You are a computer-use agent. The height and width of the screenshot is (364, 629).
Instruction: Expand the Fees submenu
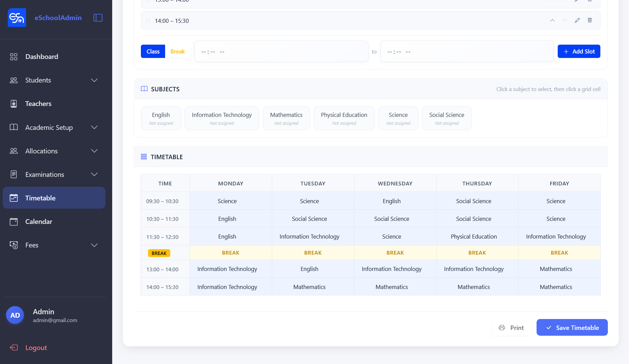[x=94, y=245]
